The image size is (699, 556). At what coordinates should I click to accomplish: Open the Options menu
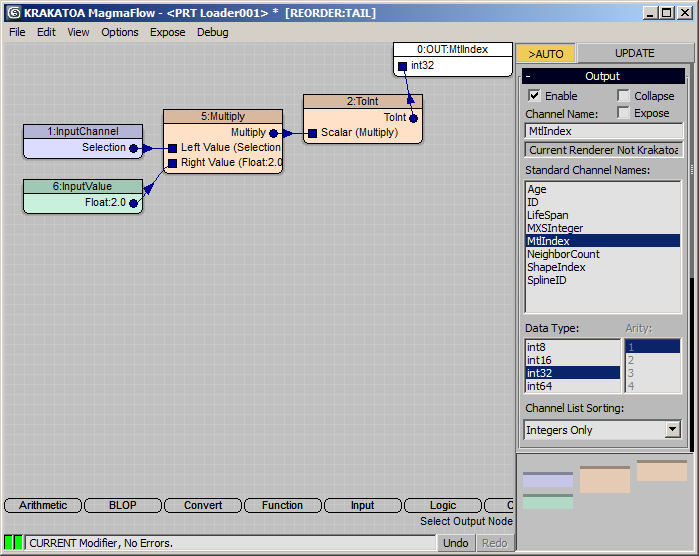pos(120,32)
